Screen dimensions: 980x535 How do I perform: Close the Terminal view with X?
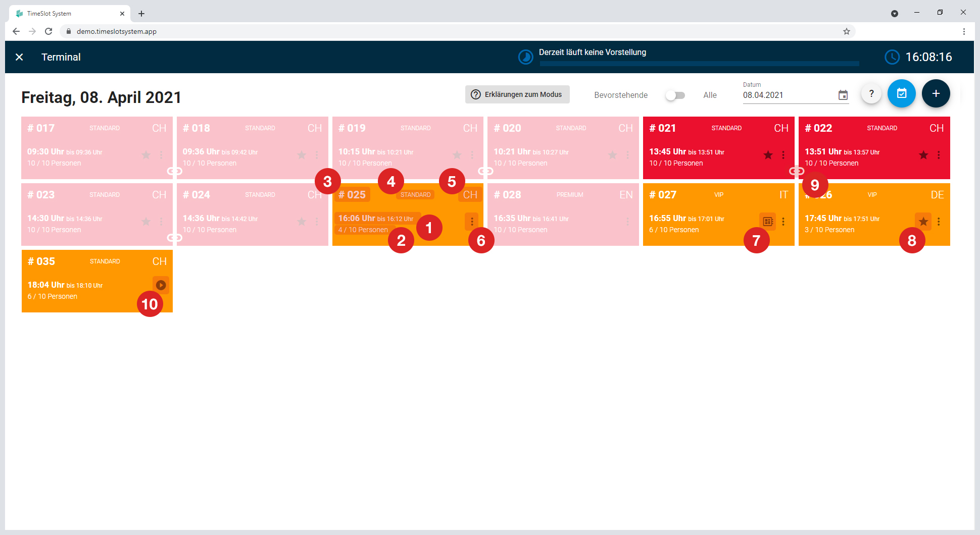(x=19, y=57)
